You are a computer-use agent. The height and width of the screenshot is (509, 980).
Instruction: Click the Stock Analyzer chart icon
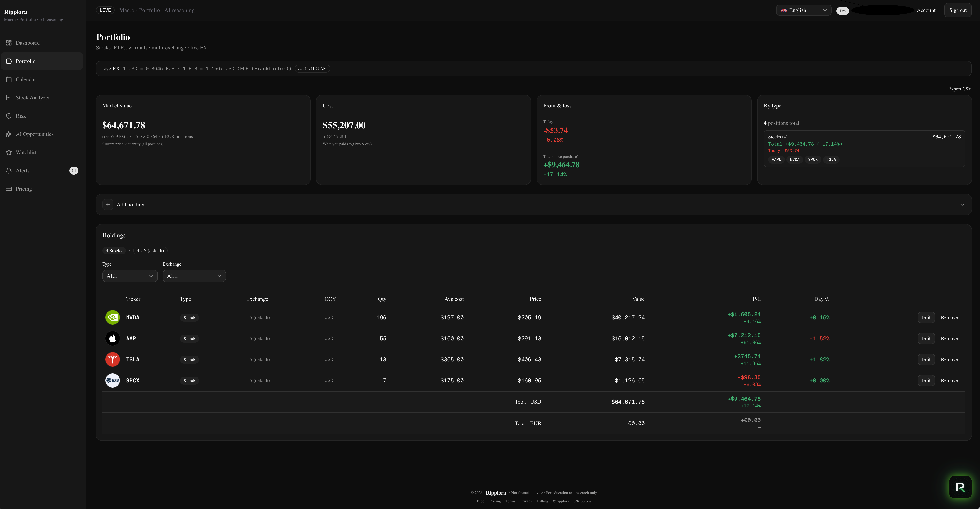pos(9,98)
